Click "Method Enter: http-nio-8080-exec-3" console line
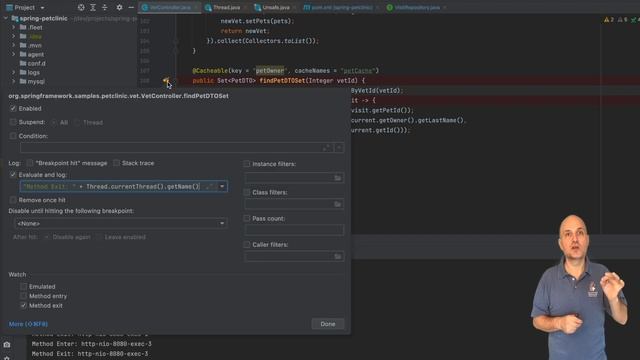 pos(91,344)
